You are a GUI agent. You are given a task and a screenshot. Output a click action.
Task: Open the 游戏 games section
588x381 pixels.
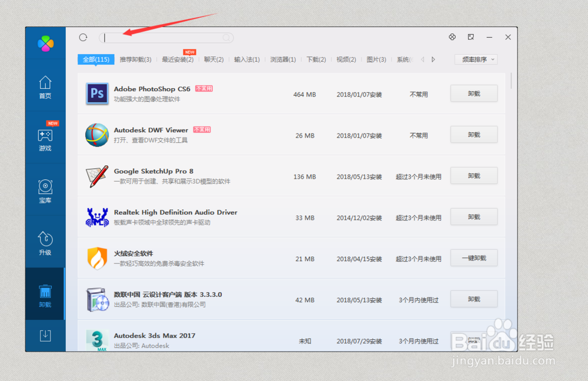[45, 139]
